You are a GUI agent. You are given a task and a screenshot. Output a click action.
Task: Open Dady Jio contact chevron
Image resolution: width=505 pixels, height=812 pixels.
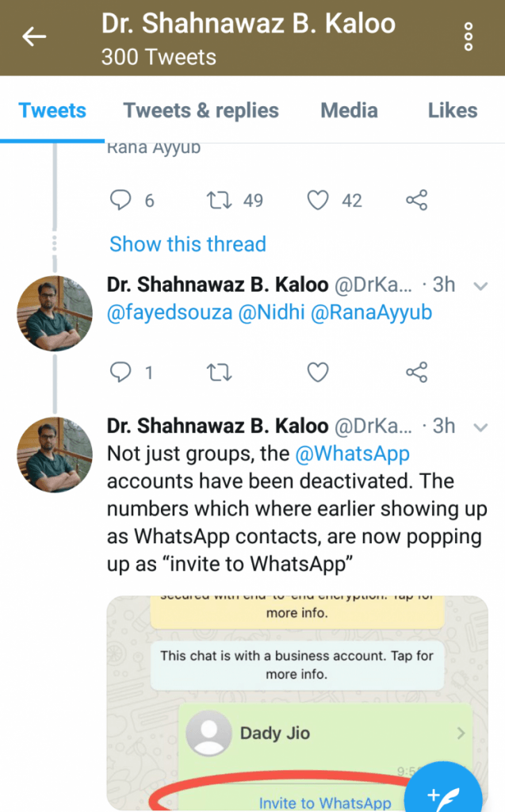(461, 734)
